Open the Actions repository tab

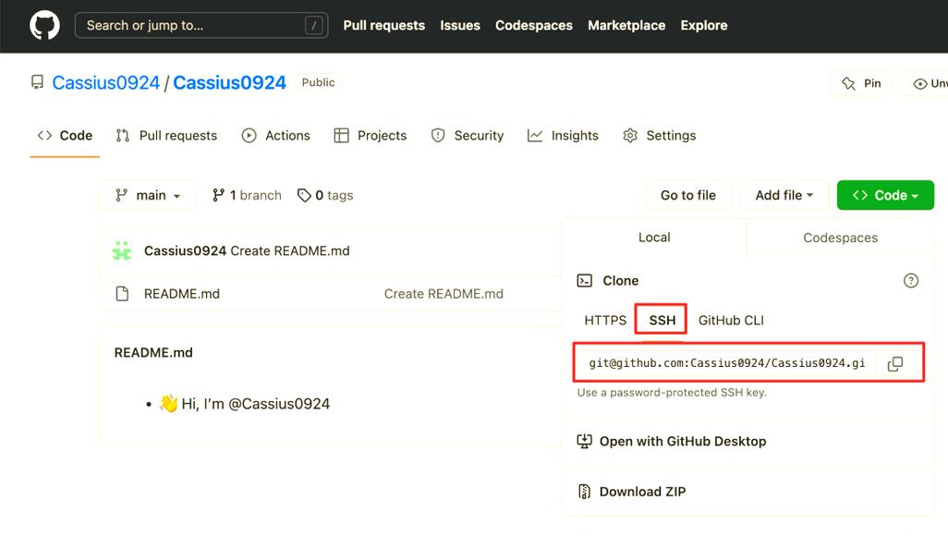[275, 136]
